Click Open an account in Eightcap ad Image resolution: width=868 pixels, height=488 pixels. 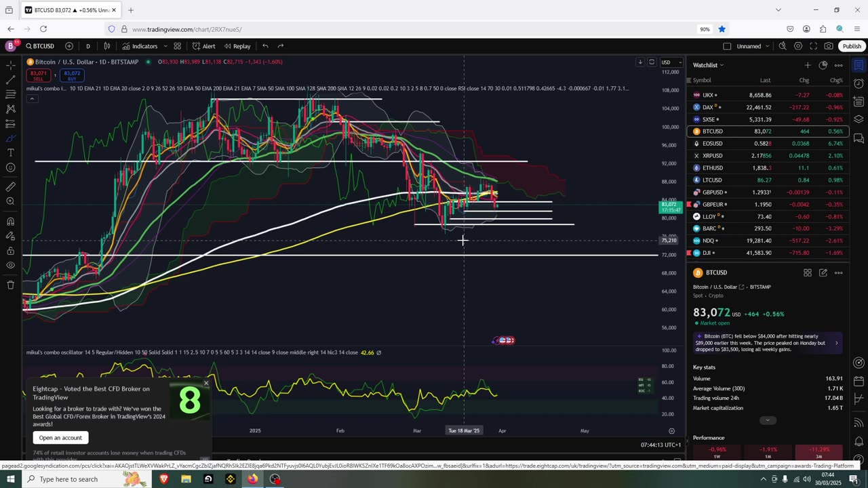tap(60, 438)
